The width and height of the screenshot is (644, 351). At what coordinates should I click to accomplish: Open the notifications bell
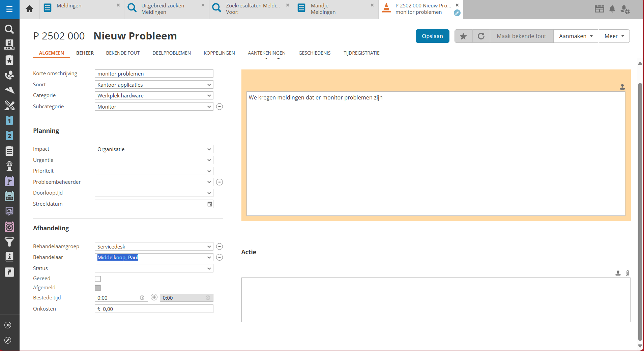pyautogui.click(x=612, y=9)
